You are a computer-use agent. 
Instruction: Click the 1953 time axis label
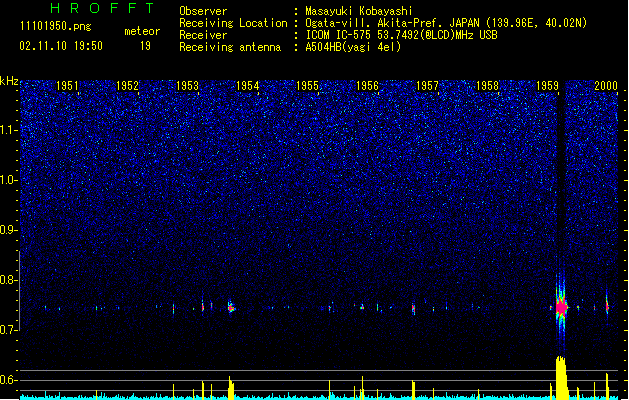187,86
